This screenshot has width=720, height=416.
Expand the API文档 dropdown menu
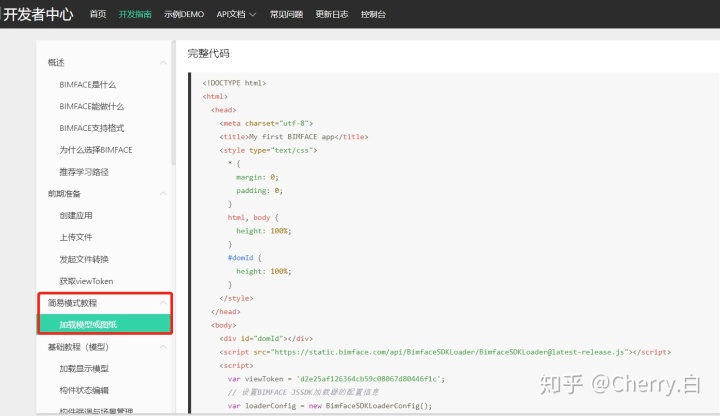pos(236,14)
